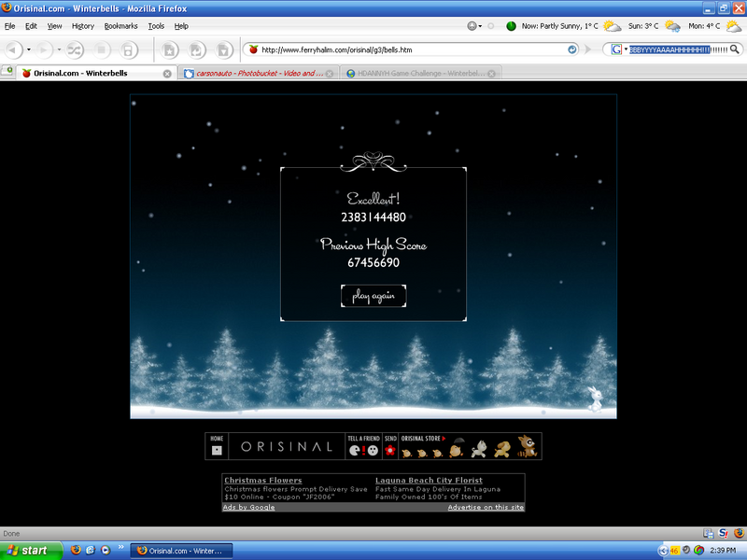747x560 pixels.
Task: Launch Windows Media Player from quick launch
Action: [106, 551]
